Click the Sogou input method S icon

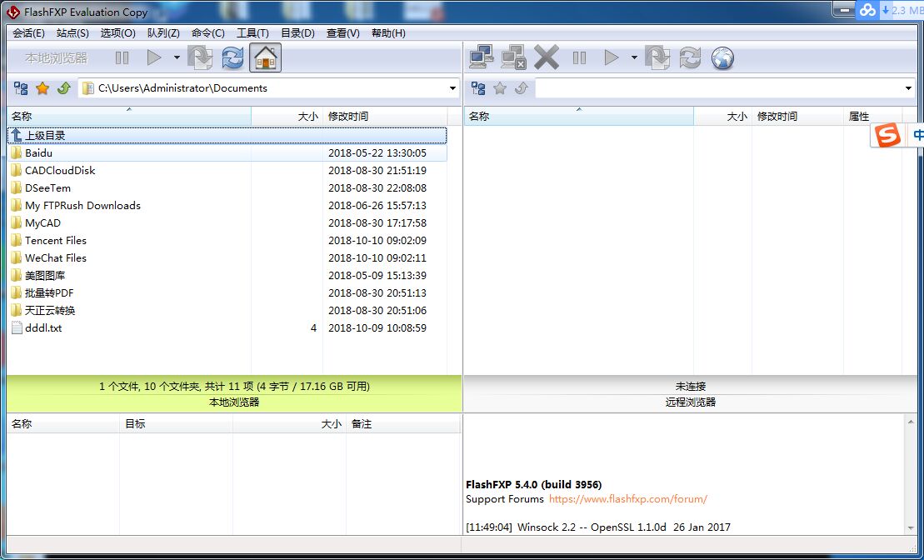pos(887,135)
